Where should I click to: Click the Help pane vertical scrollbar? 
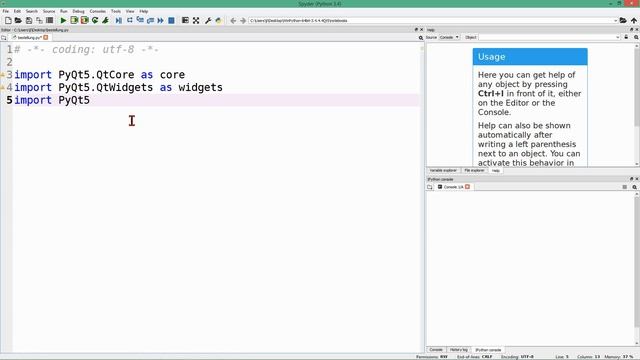(x=637, y=104)
